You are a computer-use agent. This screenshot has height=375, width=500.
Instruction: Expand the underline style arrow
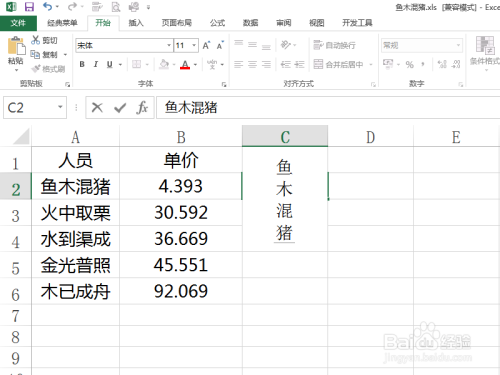[x=120, y=64]
